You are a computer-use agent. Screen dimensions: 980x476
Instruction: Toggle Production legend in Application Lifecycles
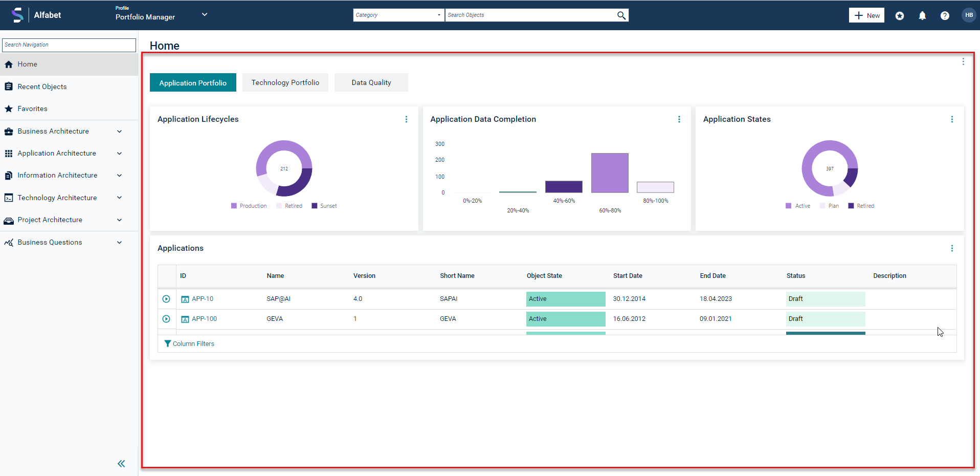tap(249, 206)
